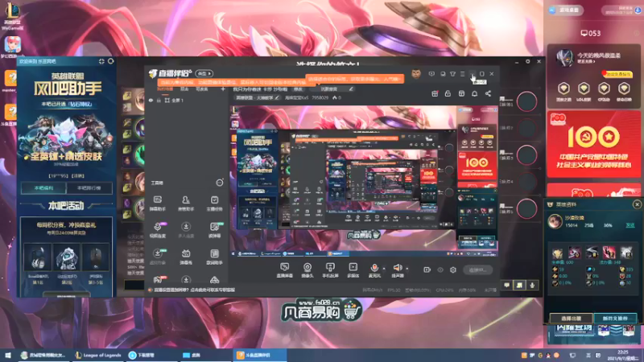Open the screen capture source in streaming bar

click(284, 270)
